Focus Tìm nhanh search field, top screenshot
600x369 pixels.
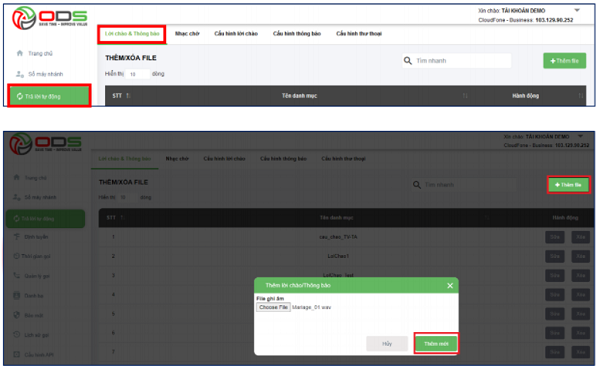(457, 60)
